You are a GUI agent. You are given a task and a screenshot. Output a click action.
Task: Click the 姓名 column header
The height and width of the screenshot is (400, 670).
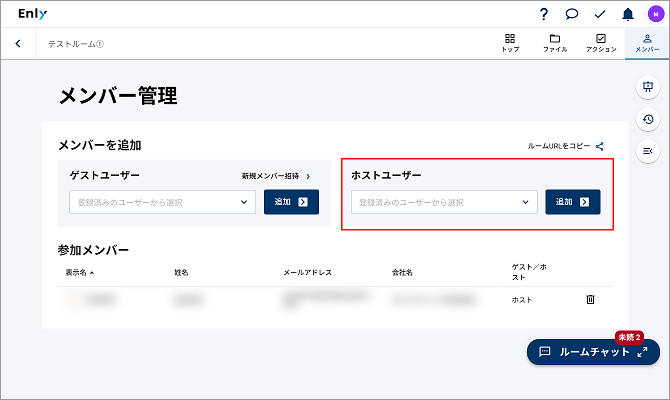(181, 272)
